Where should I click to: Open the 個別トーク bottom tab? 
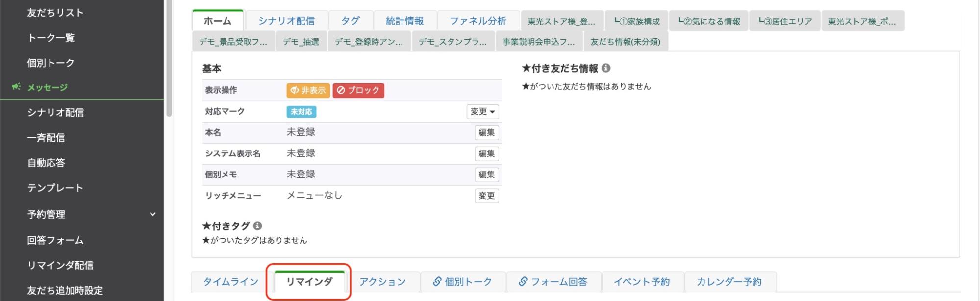[463, 282]
